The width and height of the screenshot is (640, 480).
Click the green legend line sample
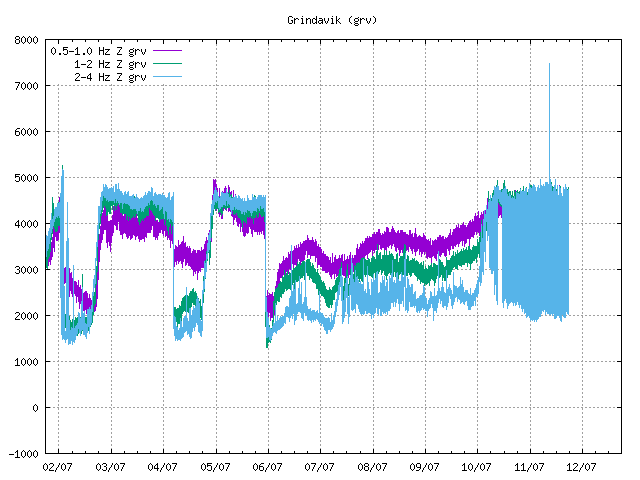[167, 64]
